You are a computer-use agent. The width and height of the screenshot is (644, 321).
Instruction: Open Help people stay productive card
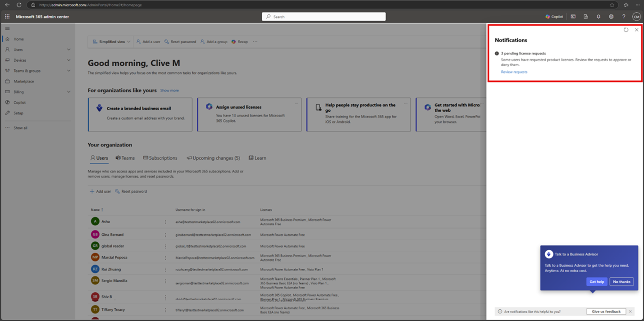tap(359, 115)
